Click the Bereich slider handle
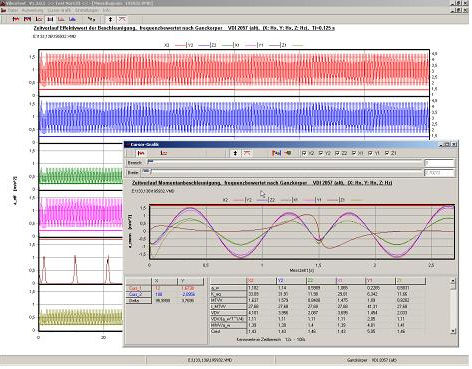The width and height of the screenshot is (472, 369). click(x=150, y=162)
